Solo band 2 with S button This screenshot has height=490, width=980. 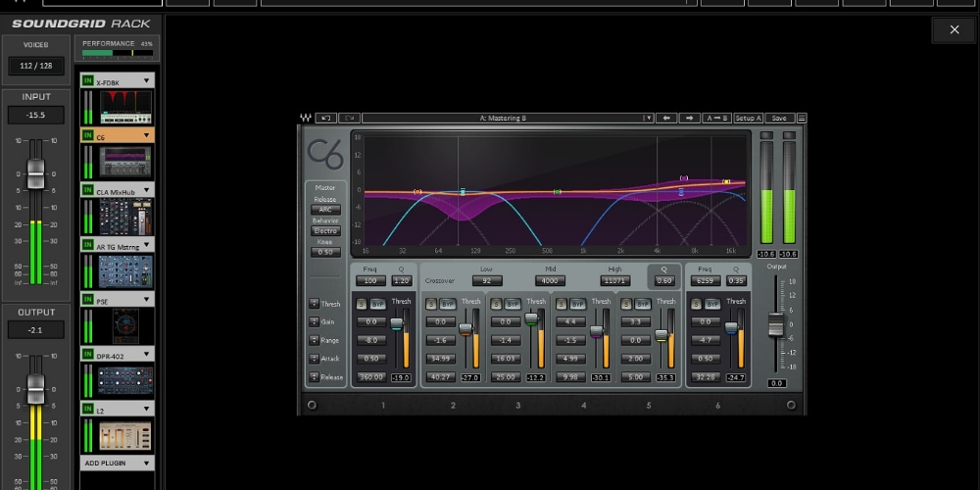tap(430, 304)
